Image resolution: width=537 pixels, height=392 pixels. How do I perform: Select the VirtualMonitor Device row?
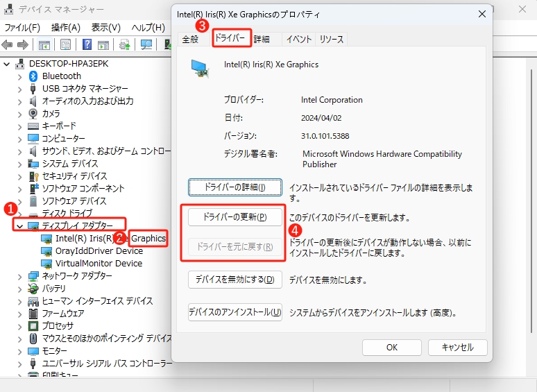pos(92,263)
